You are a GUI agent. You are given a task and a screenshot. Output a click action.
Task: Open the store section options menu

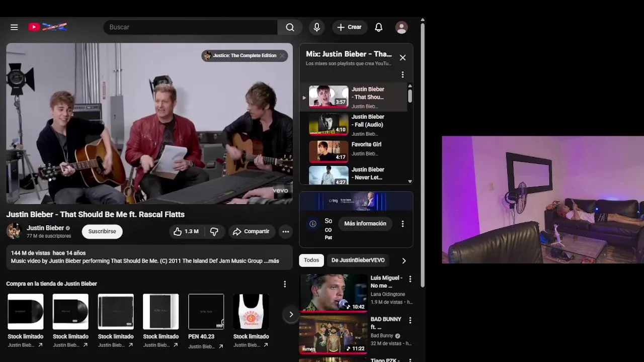coord(285,284)
